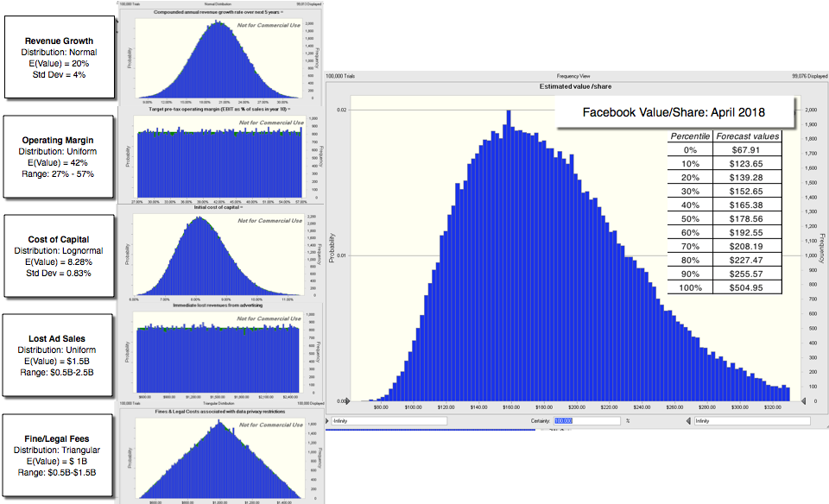Click the 'Facebook Value/Share: April 2018' title
The width and height of the screenshot is (829, 504).
pos(674,112)
